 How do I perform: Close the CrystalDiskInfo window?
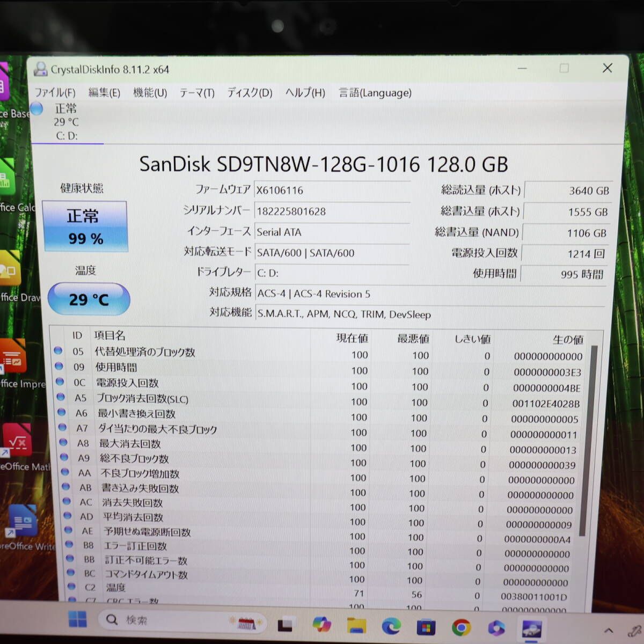tap(608, 68)
